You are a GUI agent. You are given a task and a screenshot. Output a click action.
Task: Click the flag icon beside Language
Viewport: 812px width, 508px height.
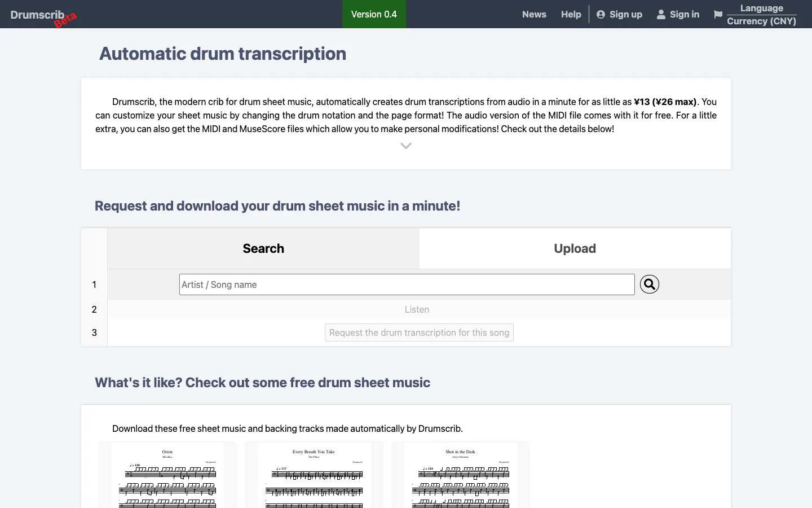click(x=718, y=15)
